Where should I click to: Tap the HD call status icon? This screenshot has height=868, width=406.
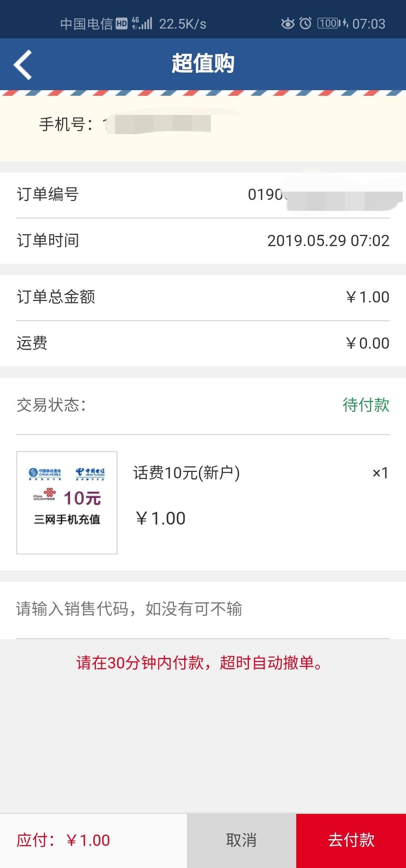121,24
